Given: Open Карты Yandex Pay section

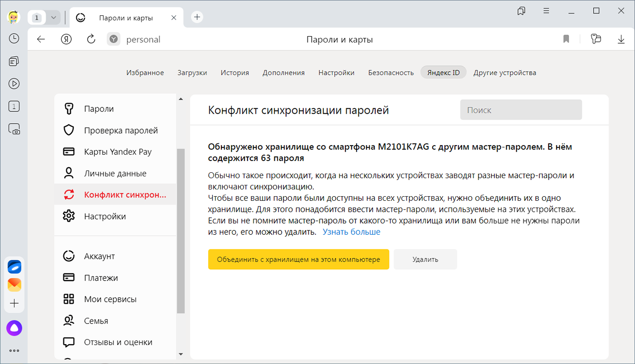Looking at the screenshot, I should coord(115,152).
